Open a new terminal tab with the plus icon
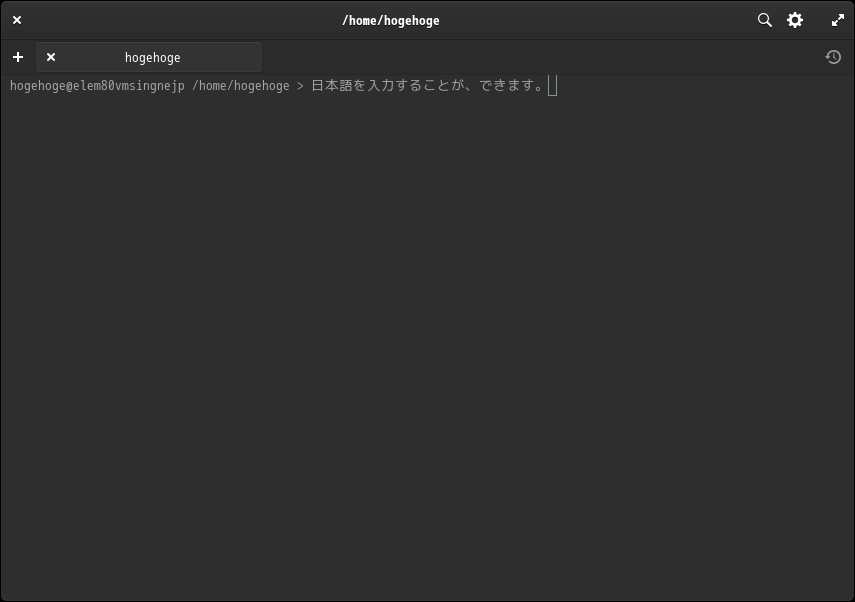Screen dimensions: 855x602 pos(18,57)
